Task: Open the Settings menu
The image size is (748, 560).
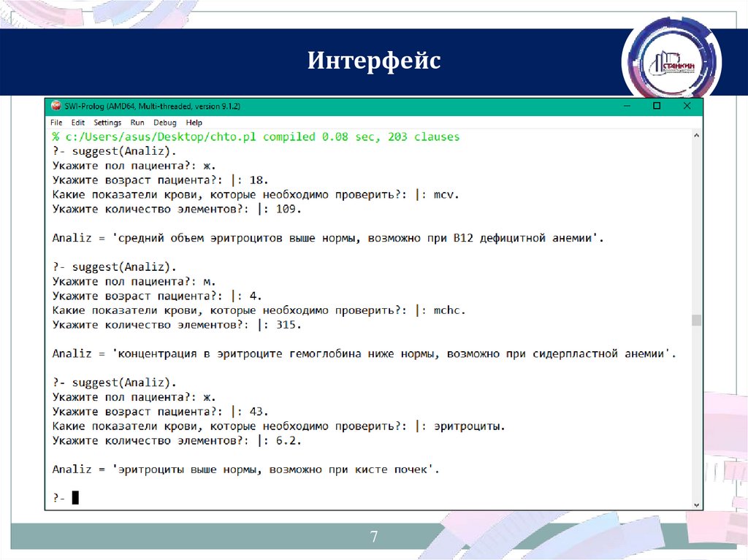Action: [107, 123]
